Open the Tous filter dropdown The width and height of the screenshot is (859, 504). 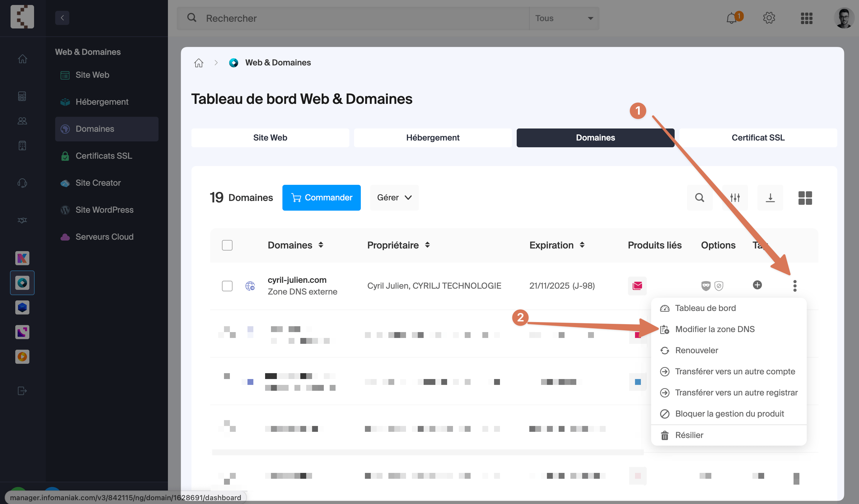point(564,18)
